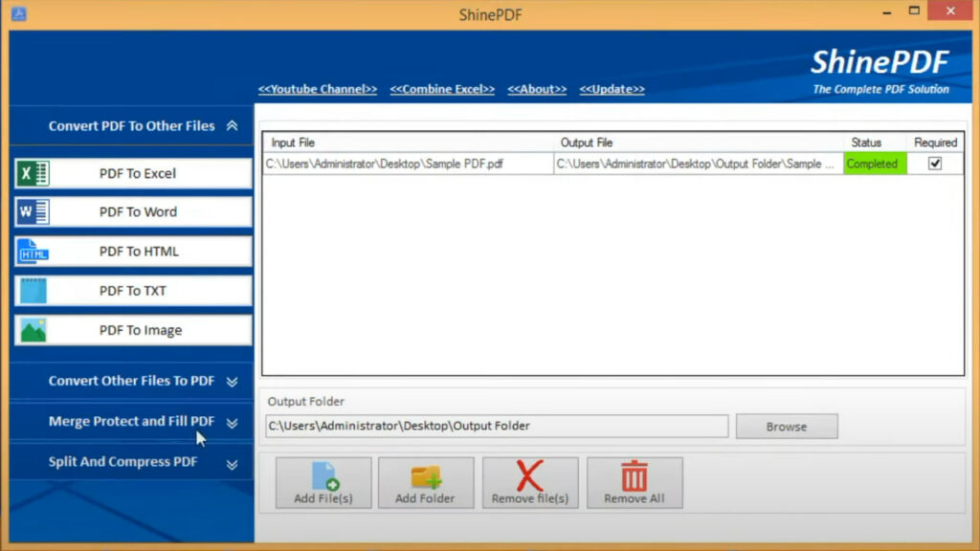Expand Merge Protect and Fill PDF section
The width and height of the screenshot is (980, 551).
pos(132,422)
